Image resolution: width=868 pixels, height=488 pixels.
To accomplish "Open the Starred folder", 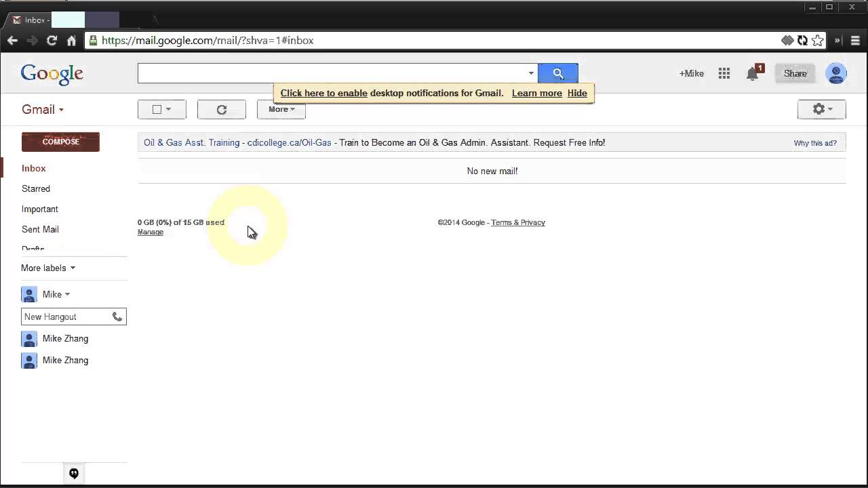I will tap(36, 188).
